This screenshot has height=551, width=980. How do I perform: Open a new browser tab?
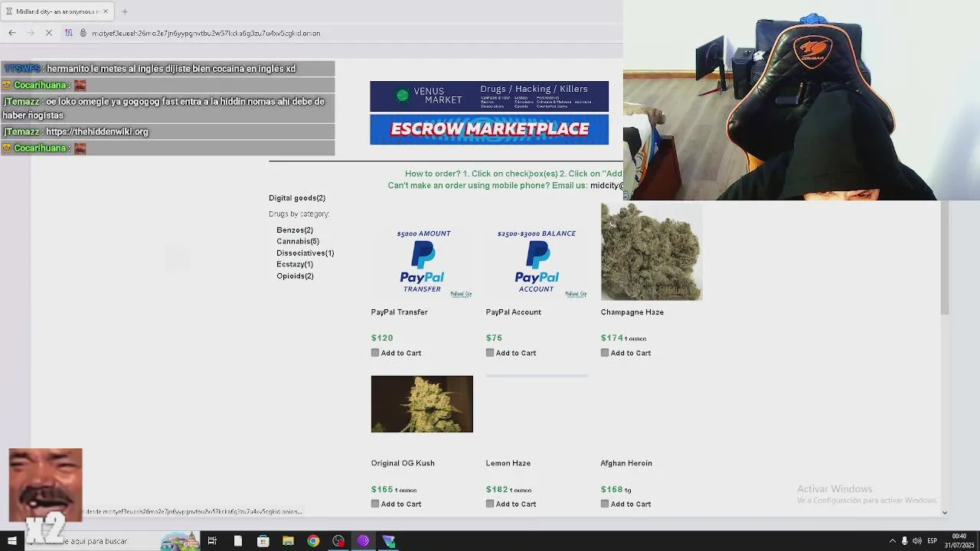pyautogui.click(x=125, y=11)
